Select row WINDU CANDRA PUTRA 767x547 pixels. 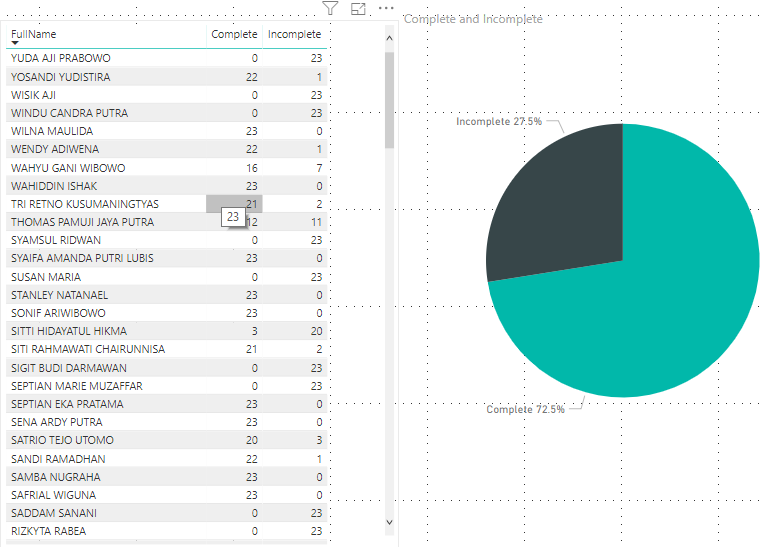[166, 113]
